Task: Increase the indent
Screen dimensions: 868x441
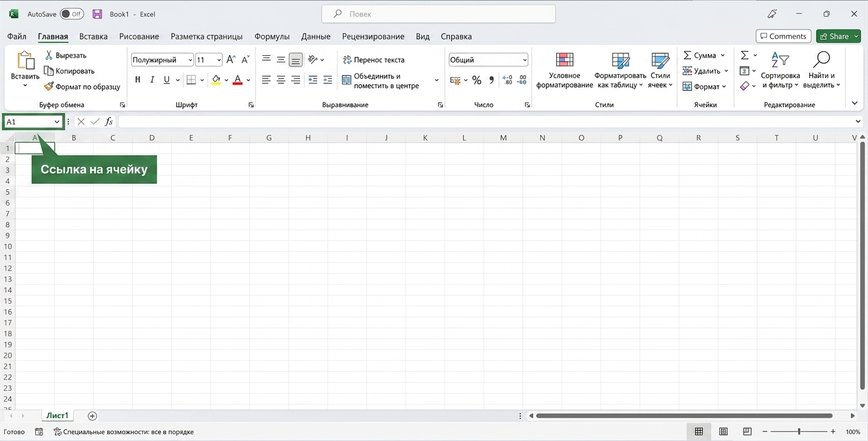Action: tap(328, 80)
